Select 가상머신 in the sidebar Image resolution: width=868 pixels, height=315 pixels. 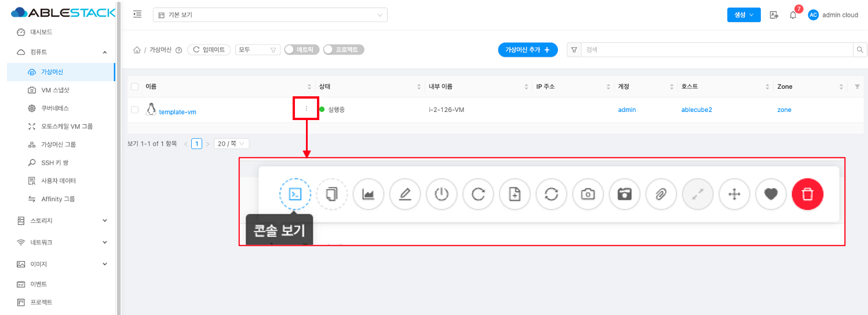[60, 72]
